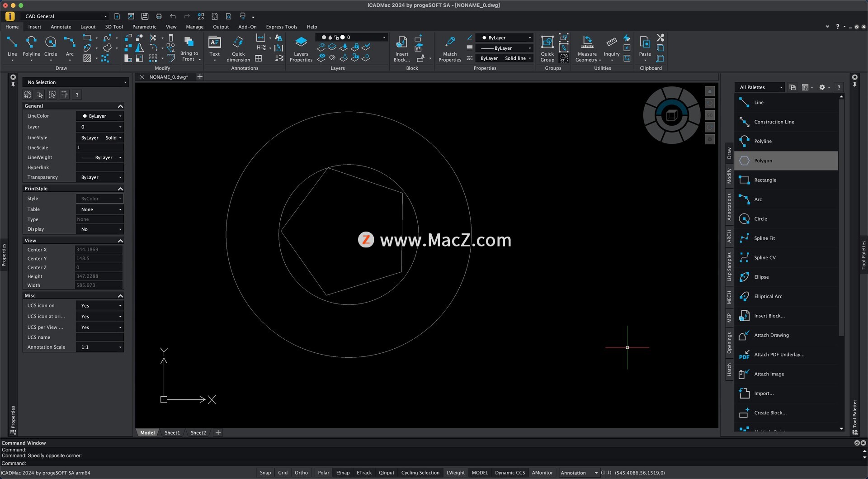The width and height of the screenshot is (868, 479).
Task: Click the view cube navigation widget
Action: (x=672, y=115)
